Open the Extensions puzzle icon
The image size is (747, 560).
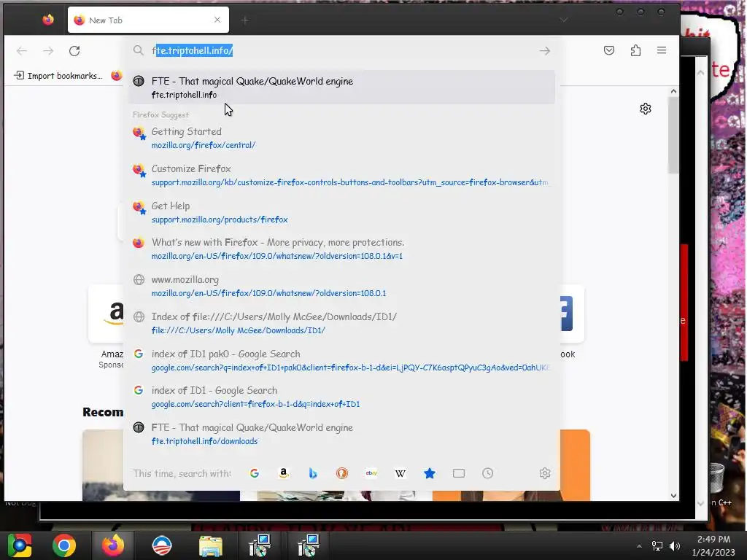(635, 50)
